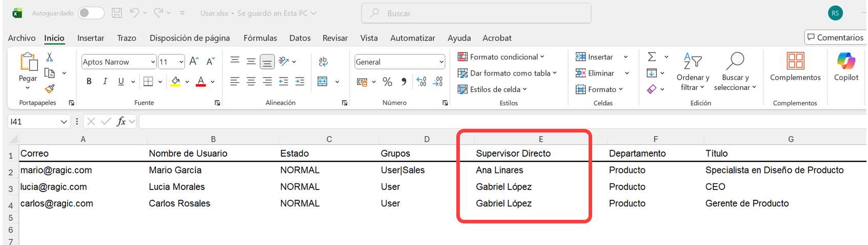The height and width of the screenshot is (245, 868).
Task: Expand the Formato condicional menu
Action: pyautogui.click(x=501, y=57)
